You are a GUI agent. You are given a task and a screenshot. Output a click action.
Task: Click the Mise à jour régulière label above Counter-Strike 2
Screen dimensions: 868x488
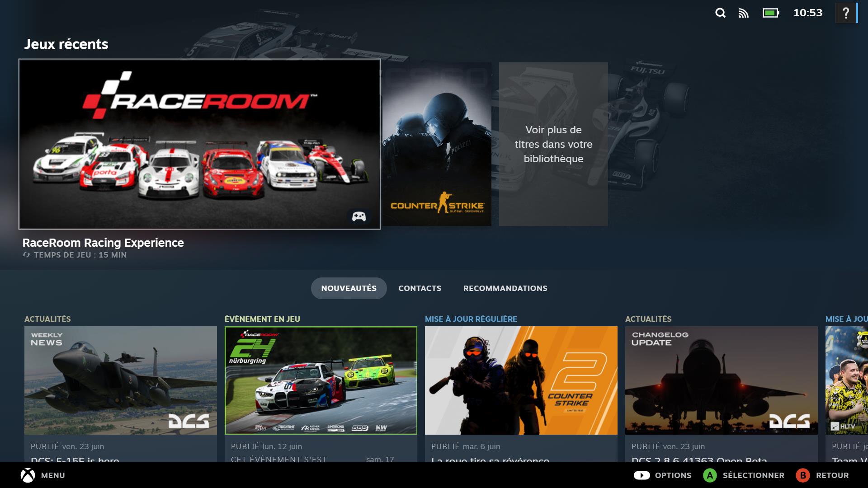(x=471, y=319)
